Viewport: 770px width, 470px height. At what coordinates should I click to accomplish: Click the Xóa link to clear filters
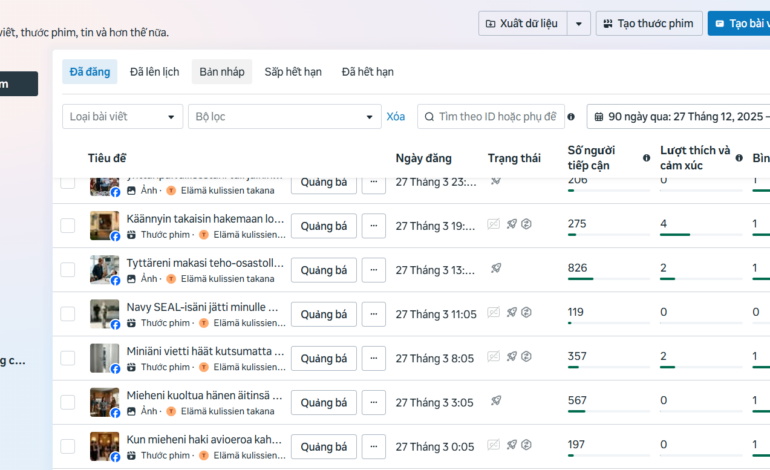coord(396,117)
